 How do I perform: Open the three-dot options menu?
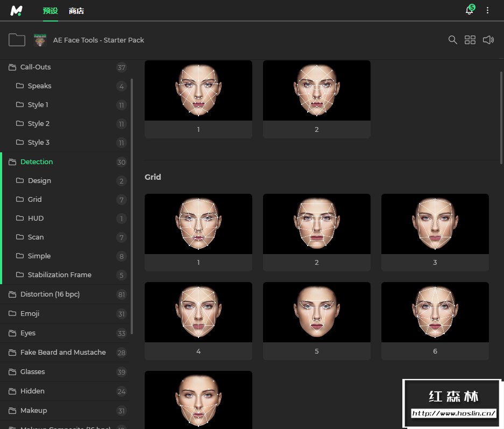(488, 10)
